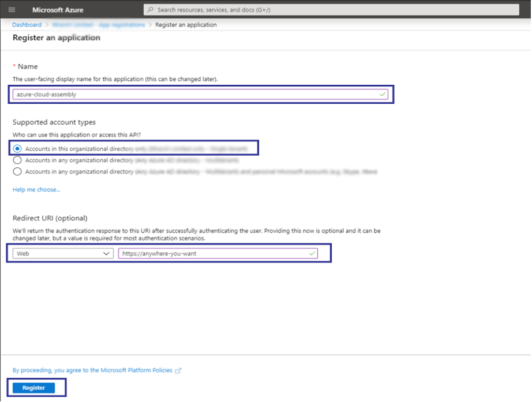Focus the Name field containing azure-cloud-assembly
532x402 pixels.
click(x=200, y=95)
